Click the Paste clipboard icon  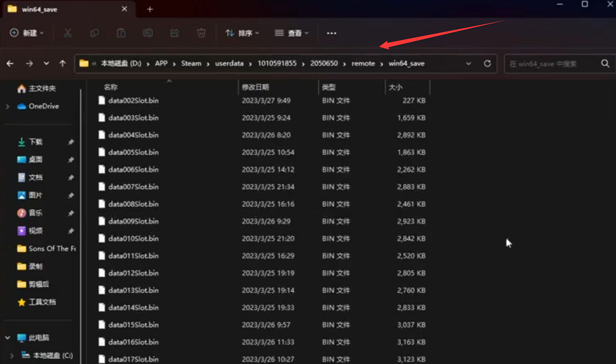pyautogui.click(x=121, y=33)
